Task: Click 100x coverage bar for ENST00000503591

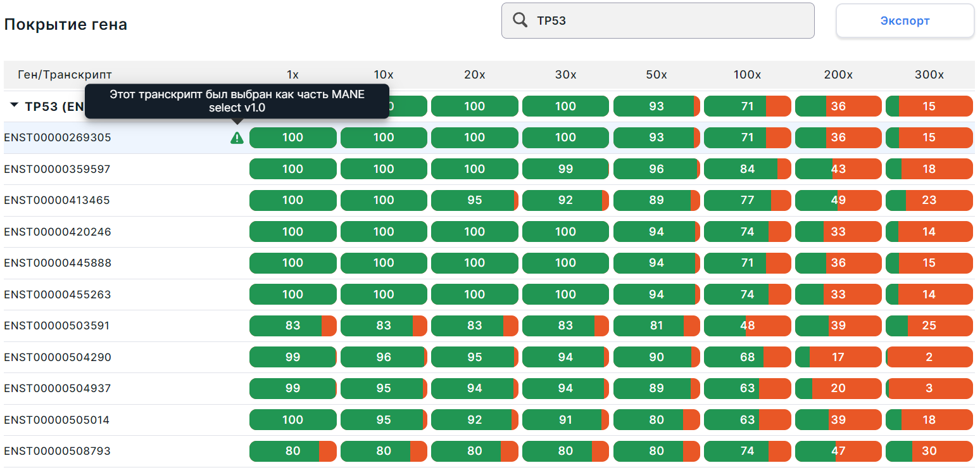Action: (x=747, y=326)
